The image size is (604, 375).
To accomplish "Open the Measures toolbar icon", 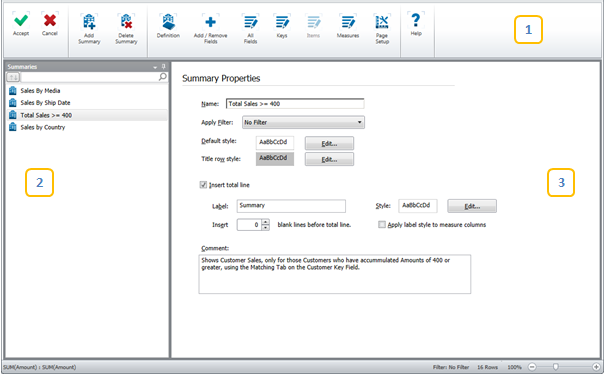I will click(348, 22).
